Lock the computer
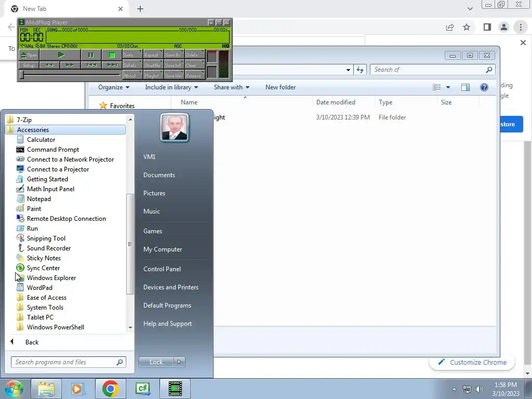Image resolution: width=532 pixels, height=399 pixels. tap(156, 362)
